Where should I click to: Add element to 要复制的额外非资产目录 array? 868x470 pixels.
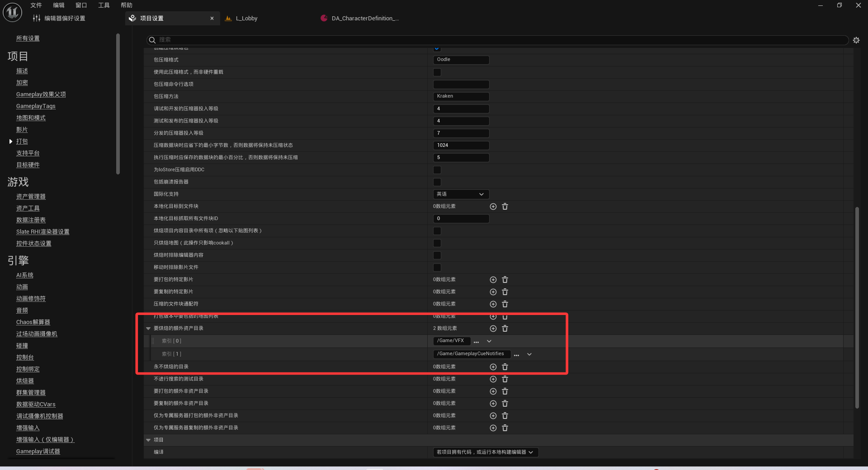(x=493, y=404)
